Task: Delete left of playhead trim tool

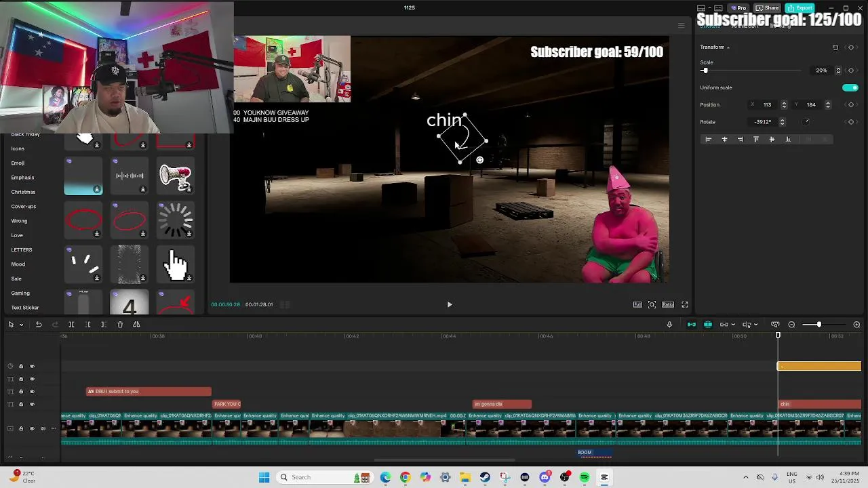Action: pos(87,325)
